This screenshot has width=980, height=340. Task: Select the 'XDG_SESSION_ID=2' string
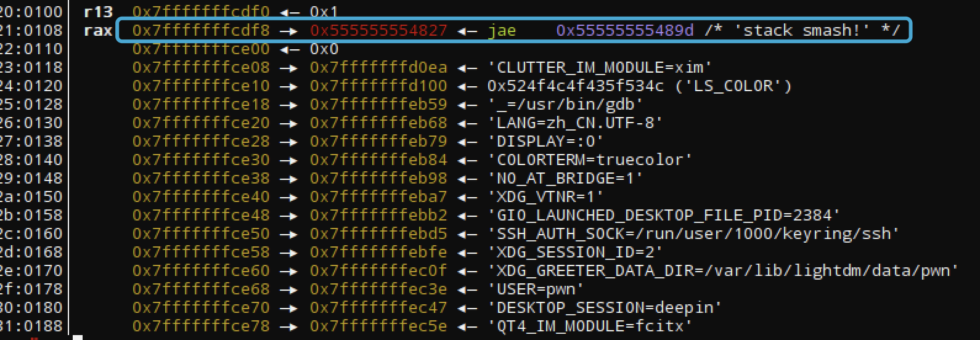[x=576, y=252]
